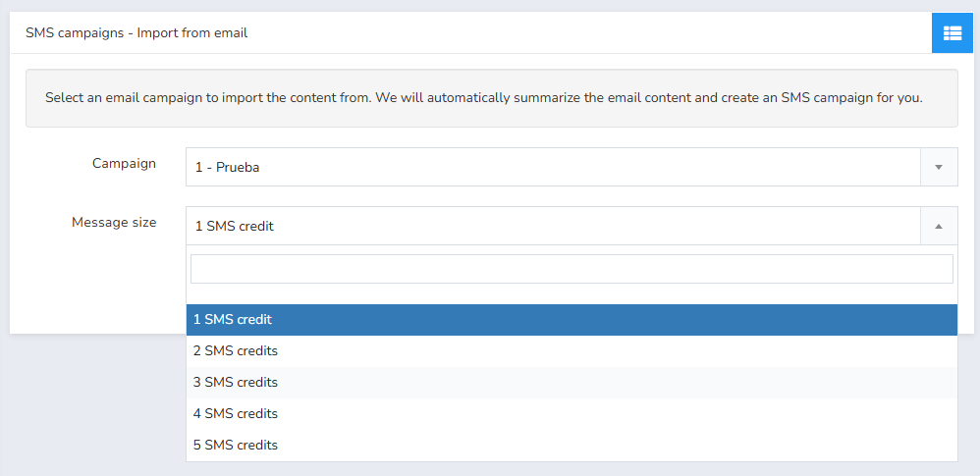
Task: Click the Message size select box header
Action: [572, 226]
